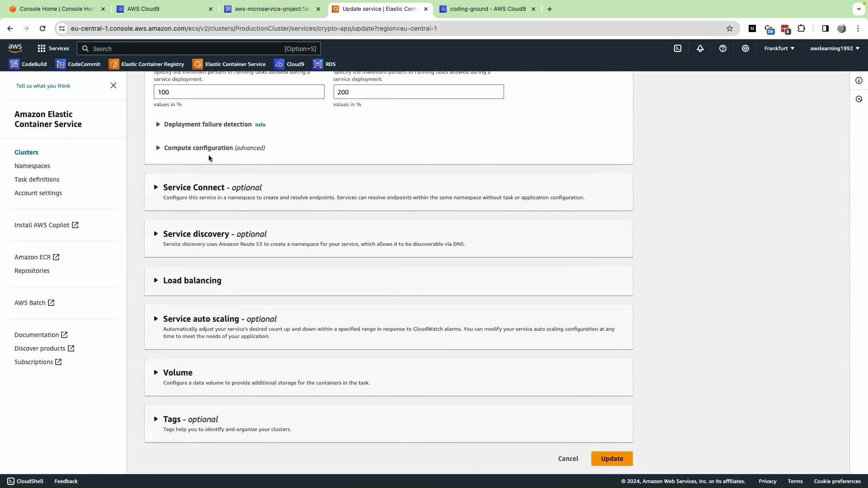Open the browser extensions puzzle icon
Viewport: 868px width, 488px height.
[802, 28]
